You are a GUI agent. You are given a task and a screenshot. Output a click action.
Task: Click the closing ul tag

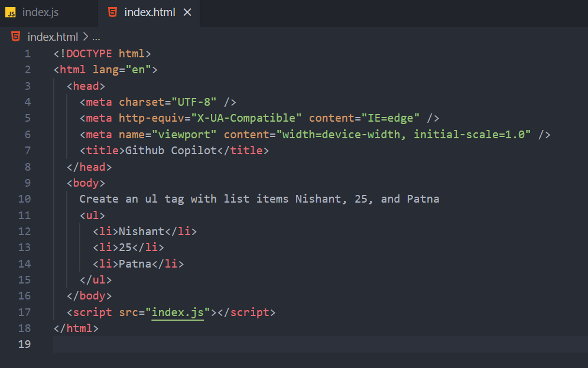96,280
